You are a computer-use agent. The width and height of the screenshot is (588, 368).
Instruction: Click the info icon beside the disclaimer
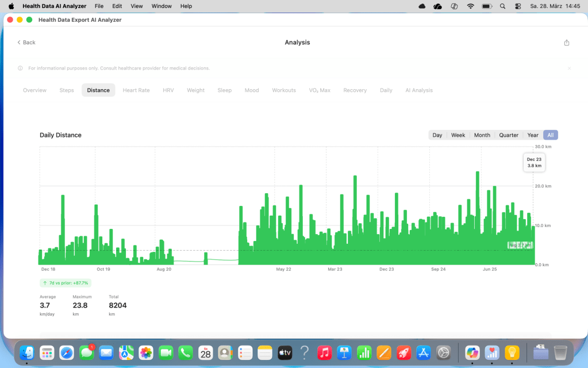[21, 68]
